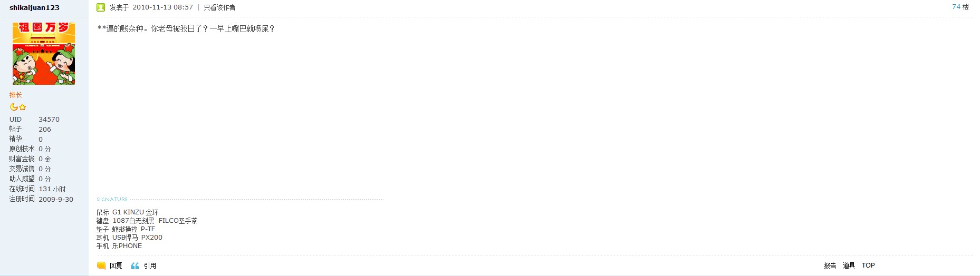980x276 pixels.
Task: Jump to page top with TOP
Action: click(x=868, y=265)
